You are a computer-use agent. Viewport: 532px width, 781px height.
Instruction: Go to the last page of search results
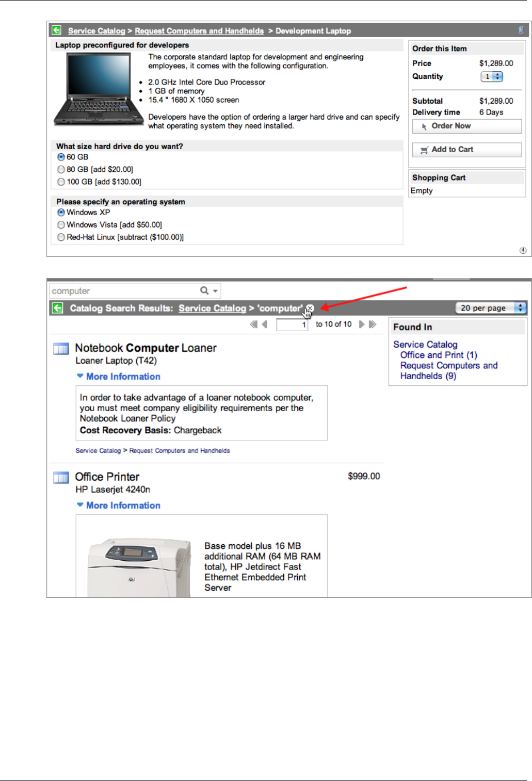coord(373,324)
